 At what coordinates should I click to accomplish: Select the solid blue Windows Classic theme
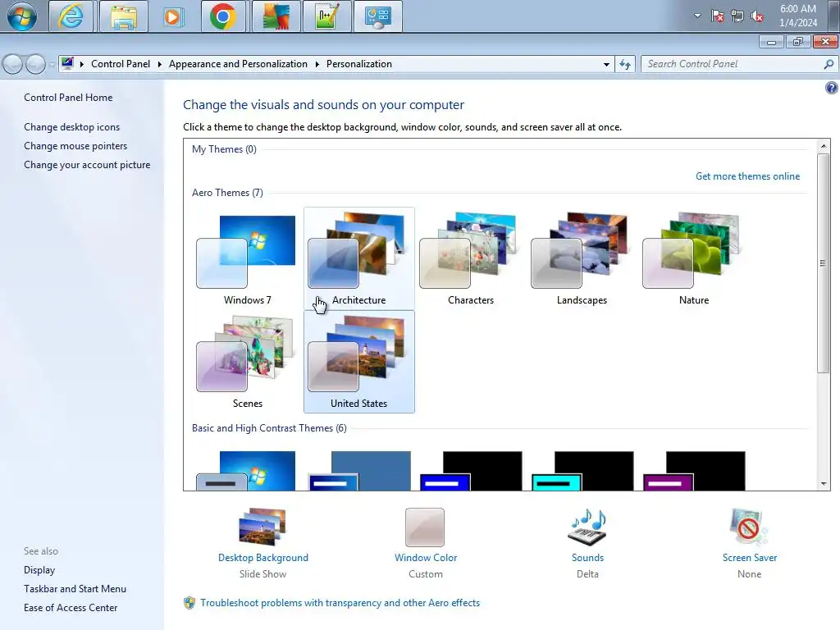(x=359, y=471)
